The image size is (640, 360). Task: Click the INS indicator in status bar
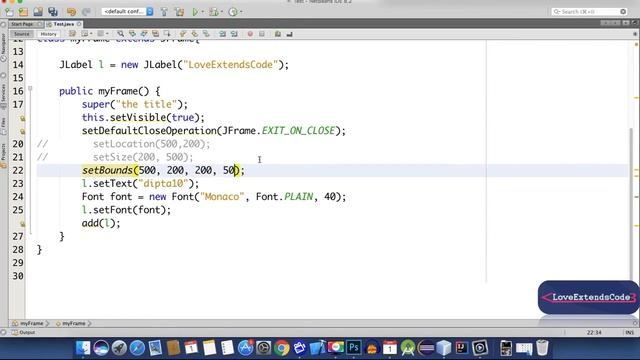629,333
